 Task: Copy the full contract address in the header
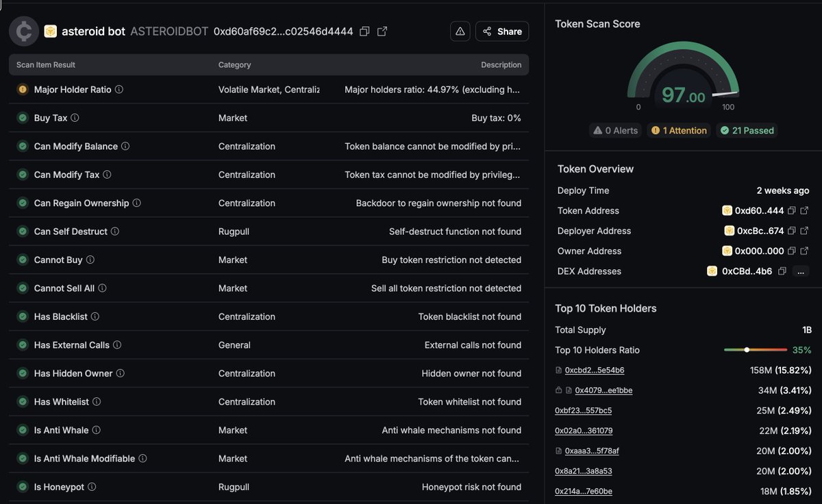pyautogui.click(x=365, y=31)
